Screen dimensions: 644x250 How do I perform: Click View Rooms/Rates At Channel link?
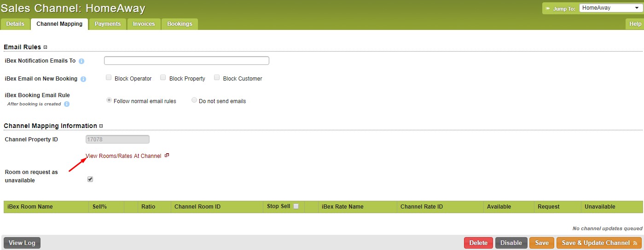[123, 156]
